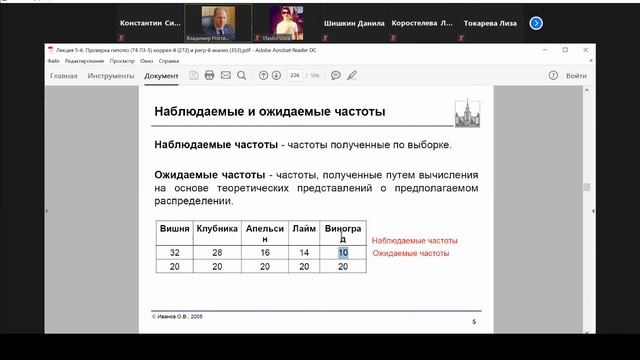Screen dimensions: 640x360
Task: Click table cell with value 14
Action: tap(304, 253)
